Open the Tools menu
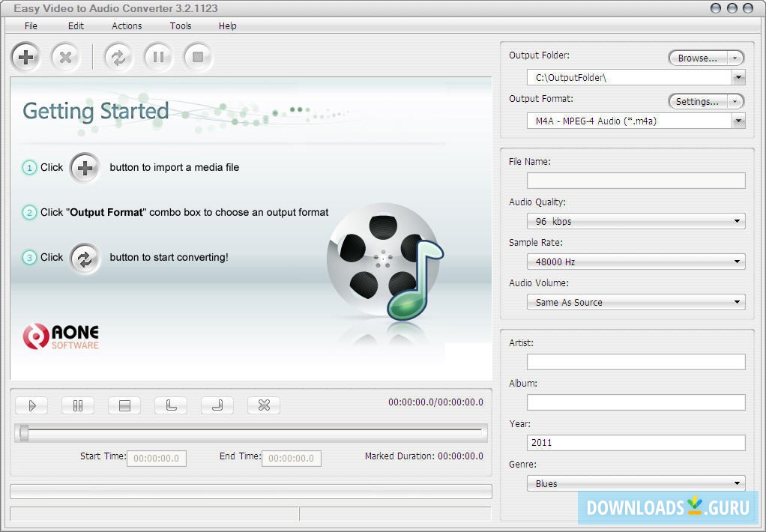Screen dimensions: 766x532 181,25
